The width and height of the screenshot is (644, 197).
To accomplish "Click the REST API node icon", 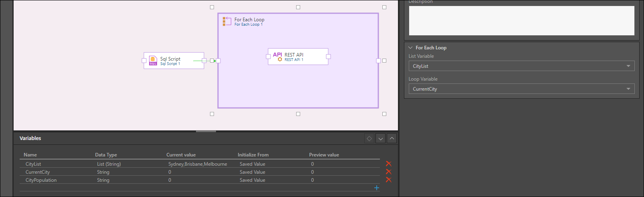I will point(277,57).
